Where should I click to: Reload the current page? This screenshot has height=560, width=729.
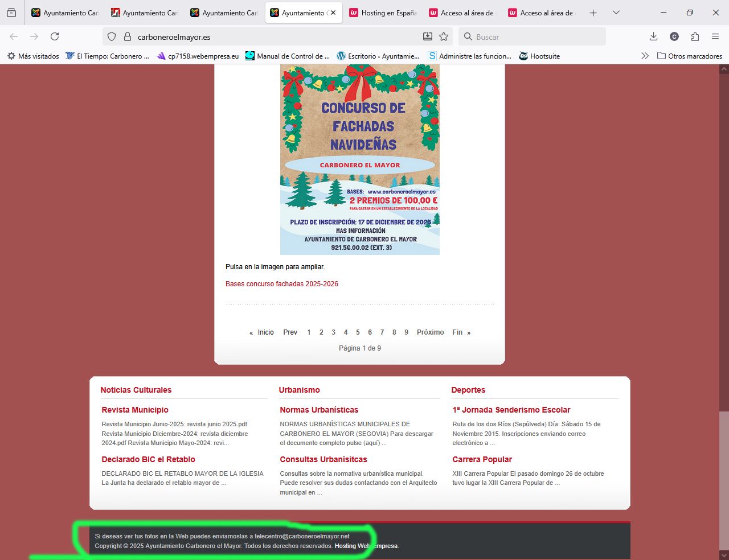[55, 36]
